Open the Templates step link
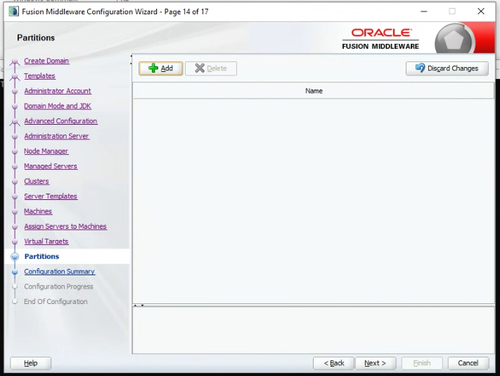Screen dimensions: 500x376 (x=39, y=76)
